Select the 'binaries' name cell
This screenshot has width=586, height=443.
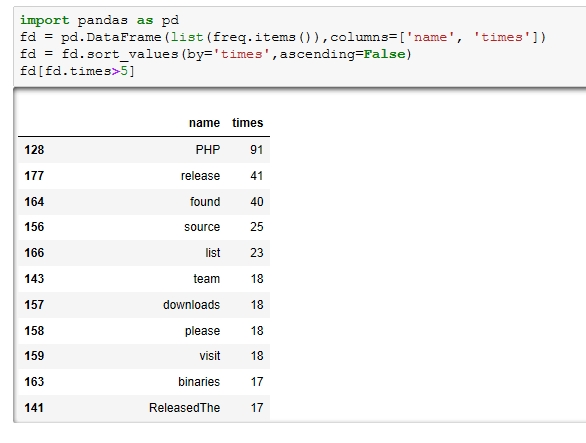[199, 382]
